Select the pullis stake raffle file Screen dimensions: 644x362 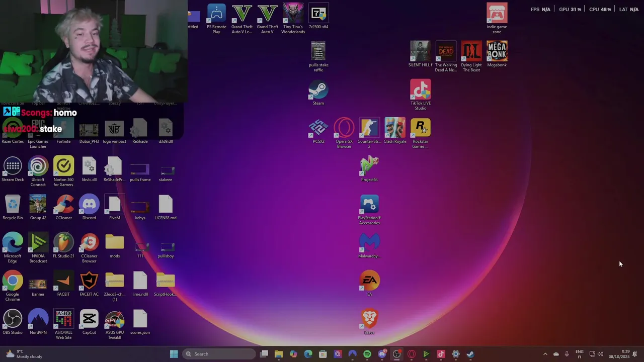318,57
